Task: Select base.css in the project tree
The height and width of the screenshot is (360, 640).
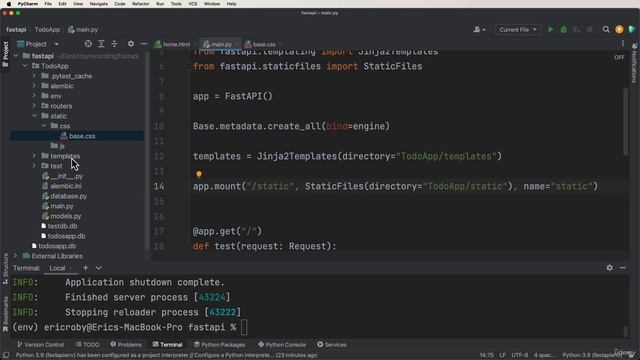Action: click(x=82, y=136)
